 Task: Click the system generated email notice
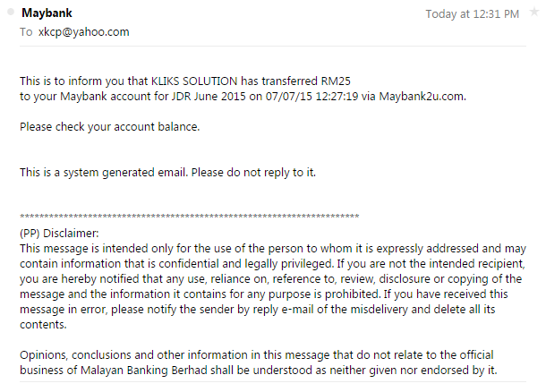tap(168, 173)
